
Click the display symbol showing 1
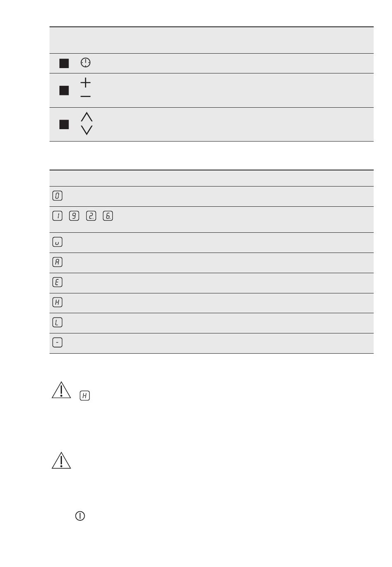tap(57, 216)
